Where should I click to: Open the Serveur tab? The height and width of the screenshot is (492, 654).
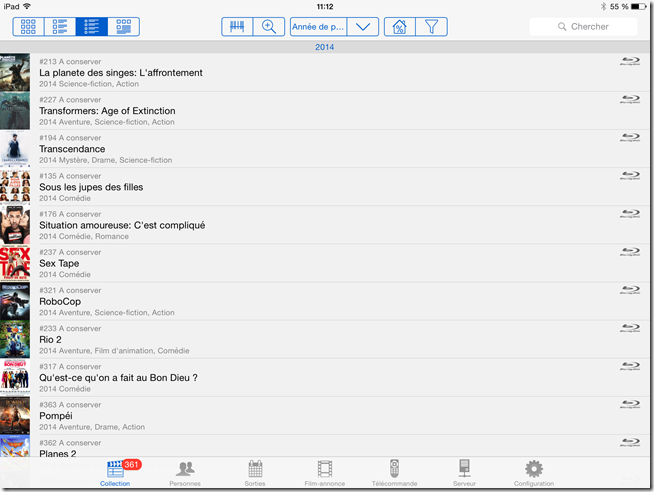pyautogui.click(x=464, y=473)
